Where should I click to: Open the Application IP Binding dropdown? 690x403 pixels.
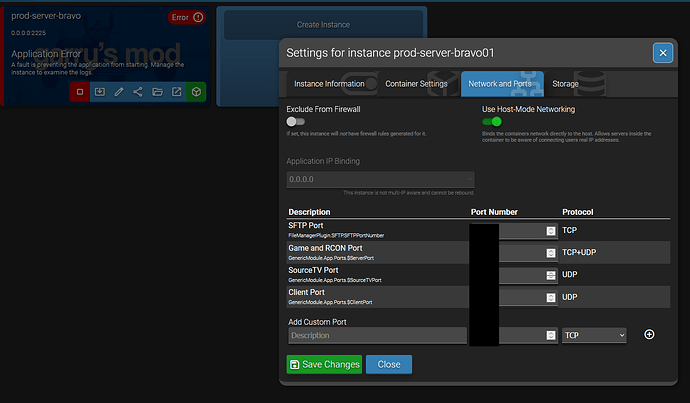380,180
